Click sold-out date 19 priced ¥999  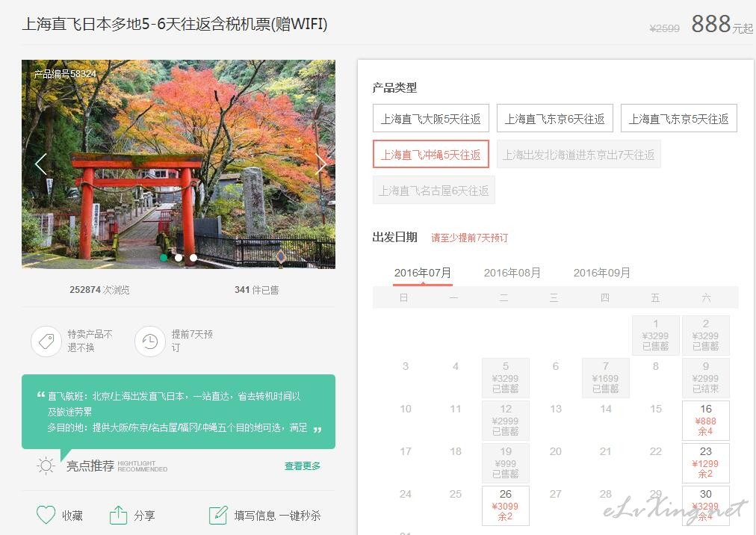[505, 463]
